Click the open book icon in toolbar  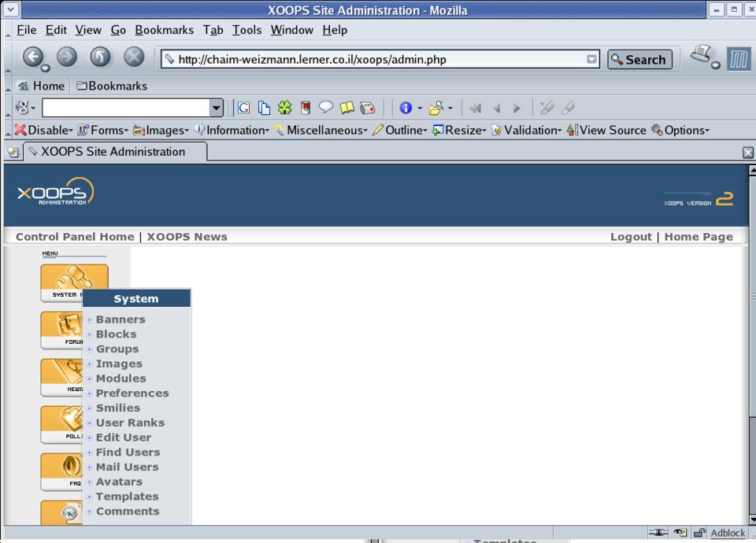[x=346, y=108]
